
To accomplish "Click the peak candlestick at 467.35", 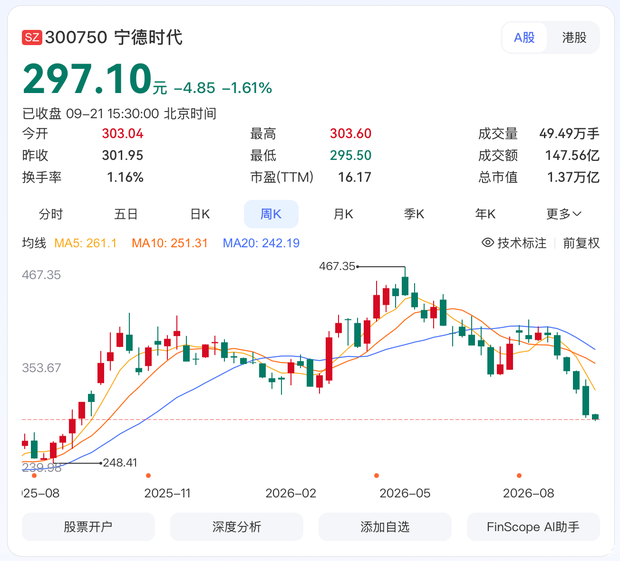I will 405,283.
